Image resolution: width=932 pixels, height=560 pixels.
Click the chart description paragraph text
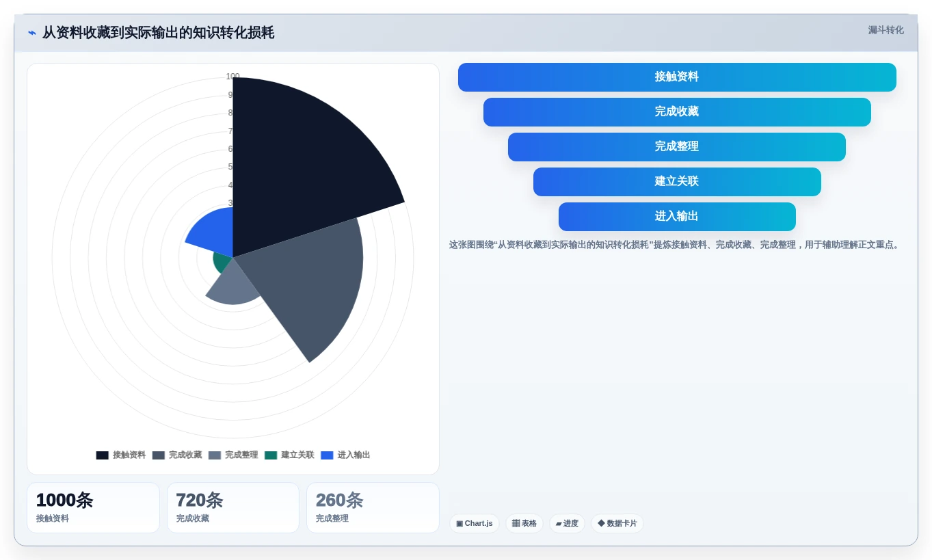(675, 245)
